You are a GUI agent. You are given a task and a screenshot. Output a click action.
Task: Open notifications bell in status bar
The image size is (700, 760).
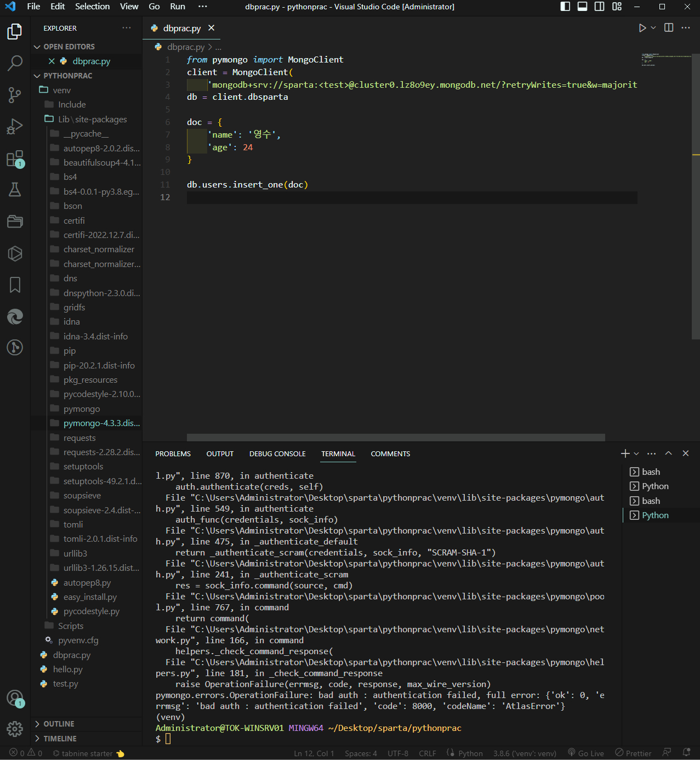(686, 753)
